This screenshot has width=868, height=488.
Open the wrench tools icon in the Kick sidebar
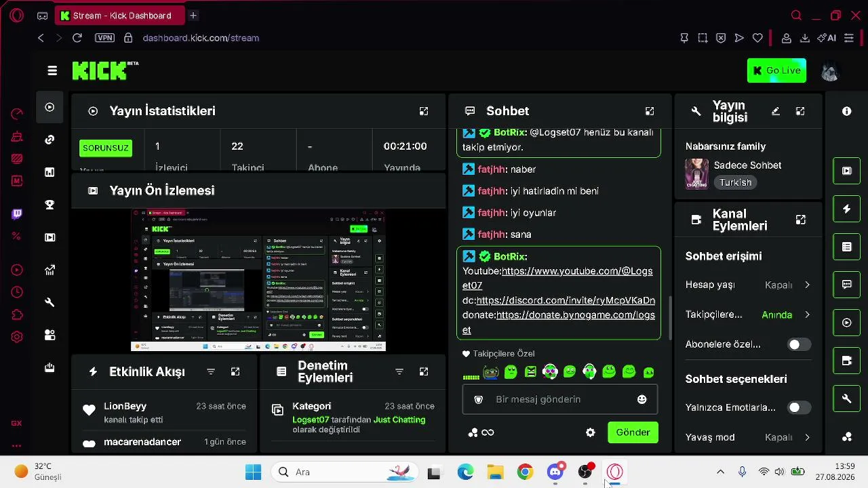point(50,302)
